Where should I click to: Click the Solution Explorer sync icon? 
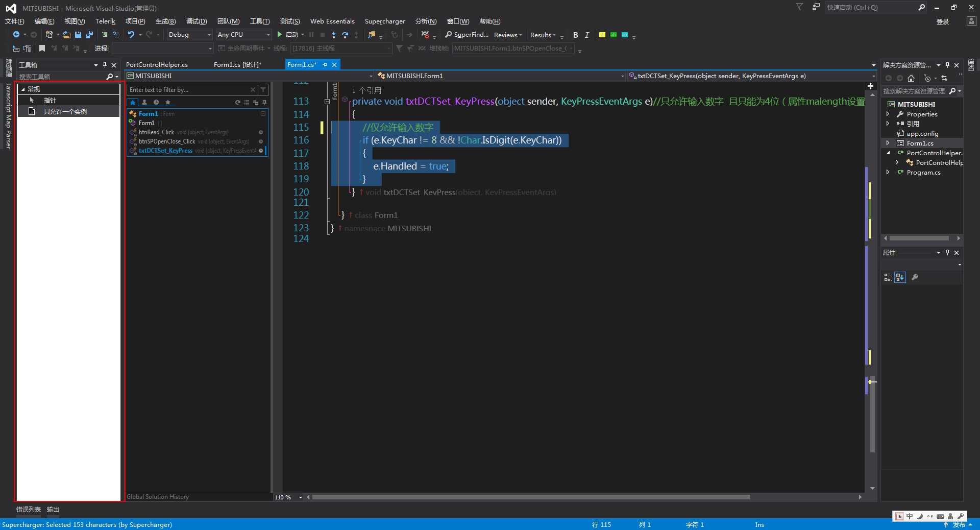point(944,78)
